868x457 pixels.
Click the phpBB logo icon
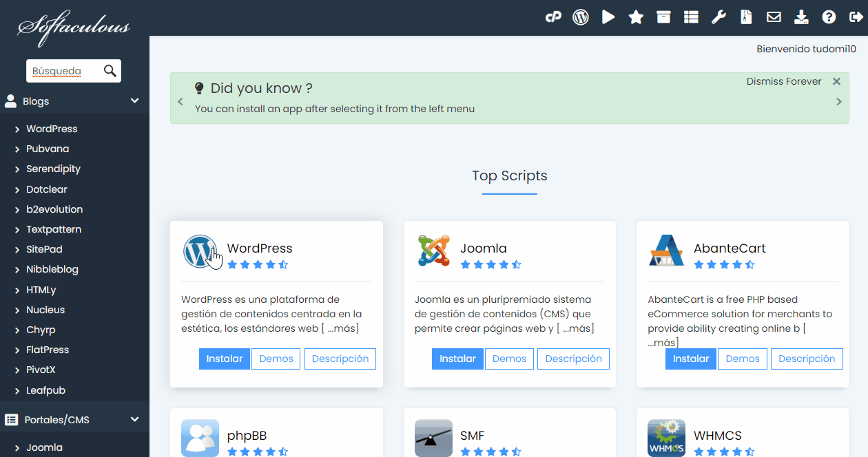(x=200, y=438)
